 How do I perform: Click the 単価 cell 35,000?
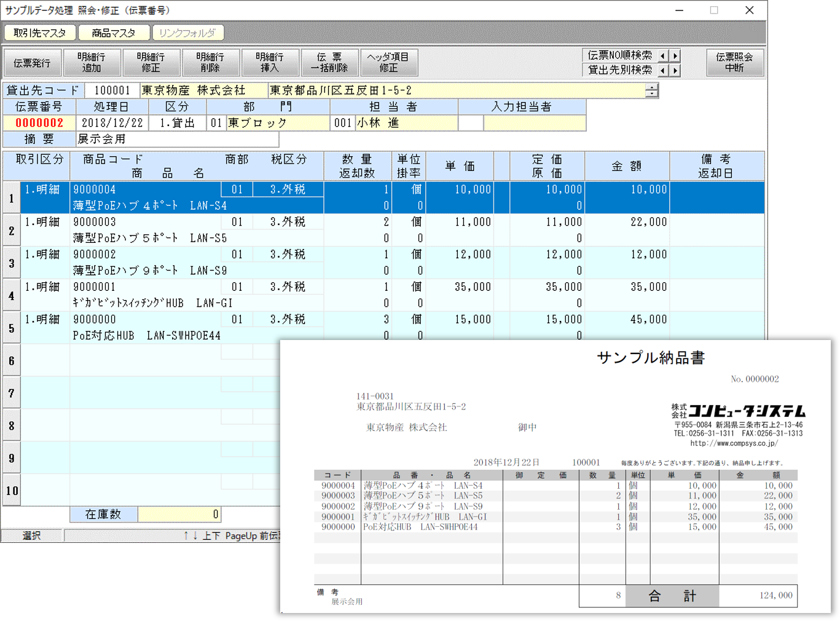pos(459,287)
